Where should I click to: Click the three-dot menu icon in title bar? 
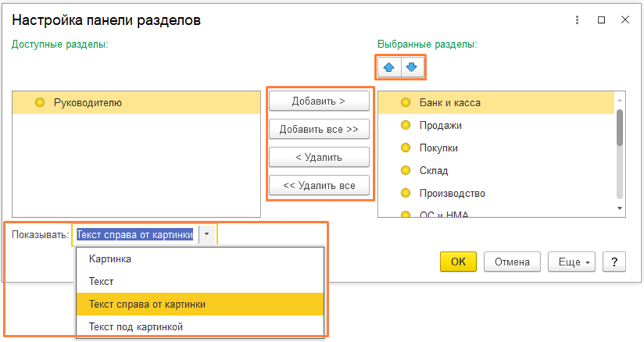coord(577,20)
